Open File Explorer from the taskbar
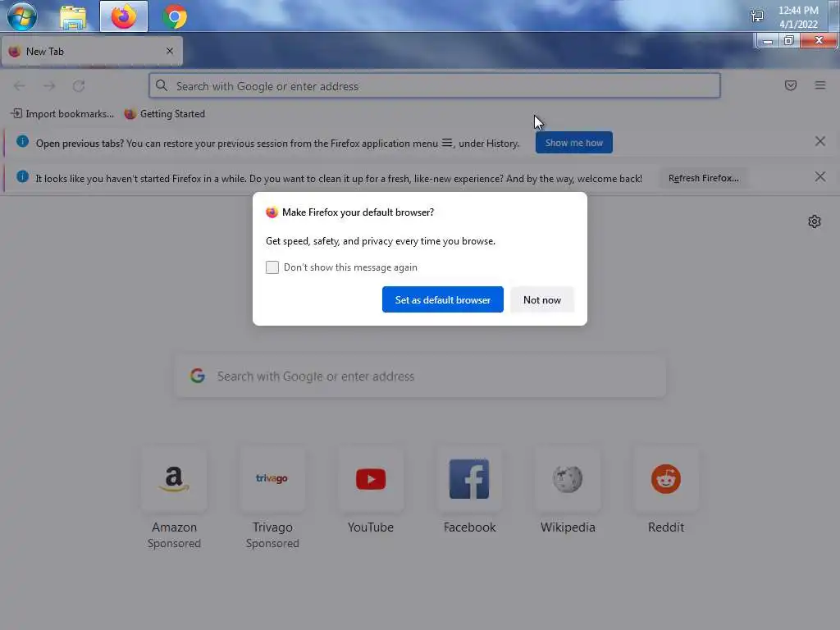Image resolution: width=840 pixels, height=630 pixels. click(x=73, y=17)
